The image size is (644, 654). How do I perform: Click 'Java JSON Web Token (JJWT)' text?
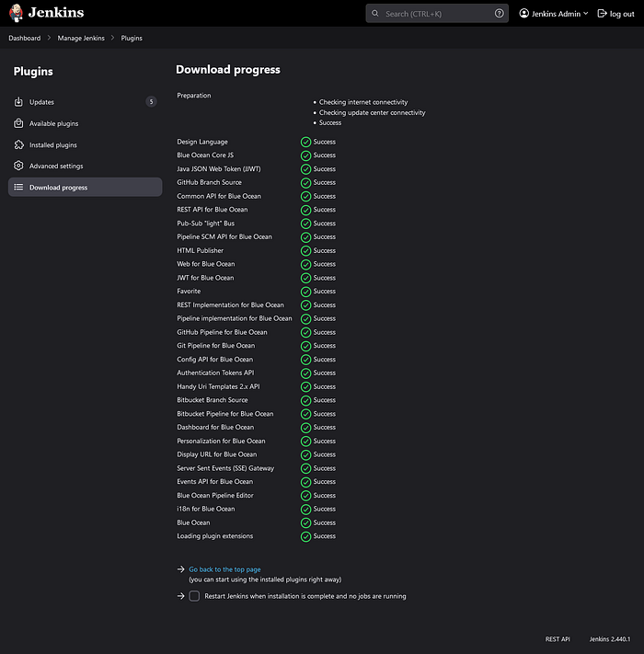pyautogui.click(x=219, y=169)
